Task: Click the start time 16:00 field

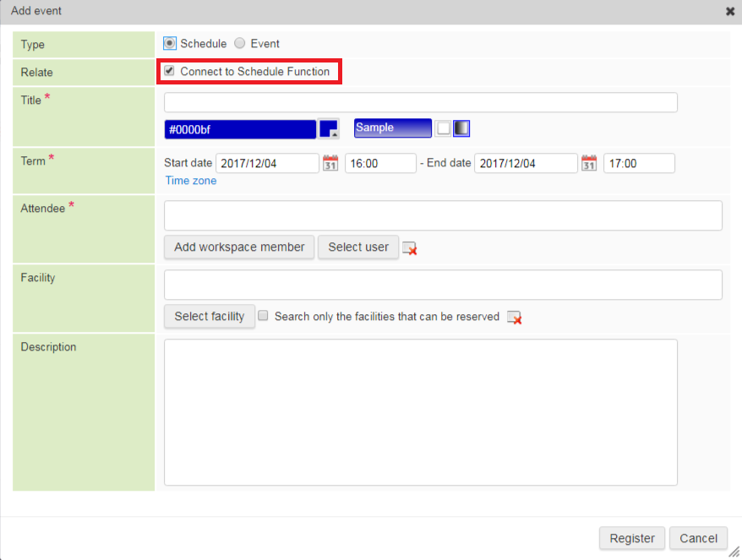Action: (379, 163)
